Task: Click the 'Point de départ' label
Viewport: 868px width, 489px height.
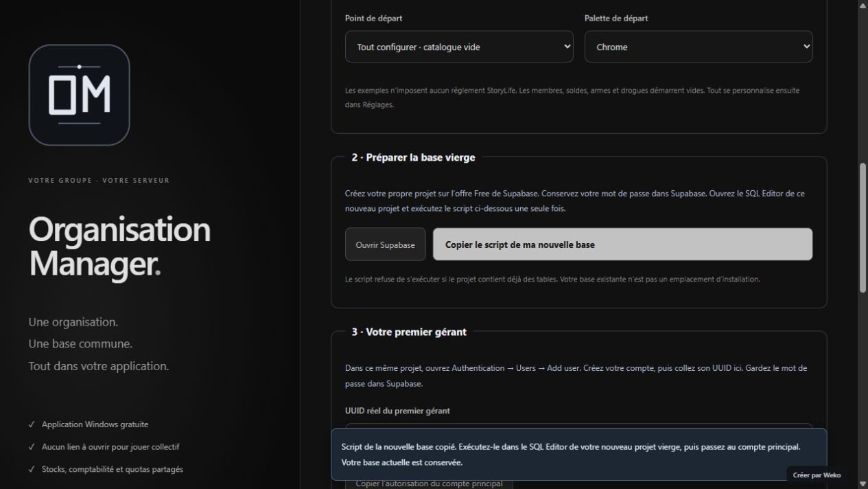Action: click(373, 19)
